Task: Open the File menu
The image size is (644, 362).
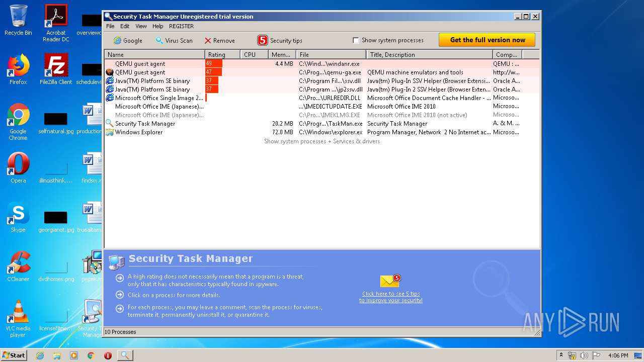Action: 110,26
